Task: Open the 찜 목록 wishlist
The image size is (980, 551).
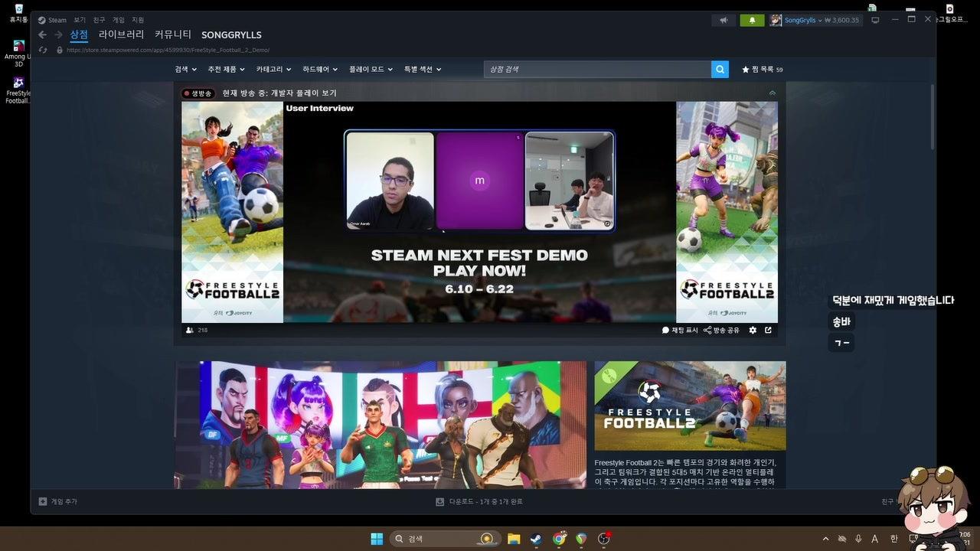Action: (x=763, y=70)
